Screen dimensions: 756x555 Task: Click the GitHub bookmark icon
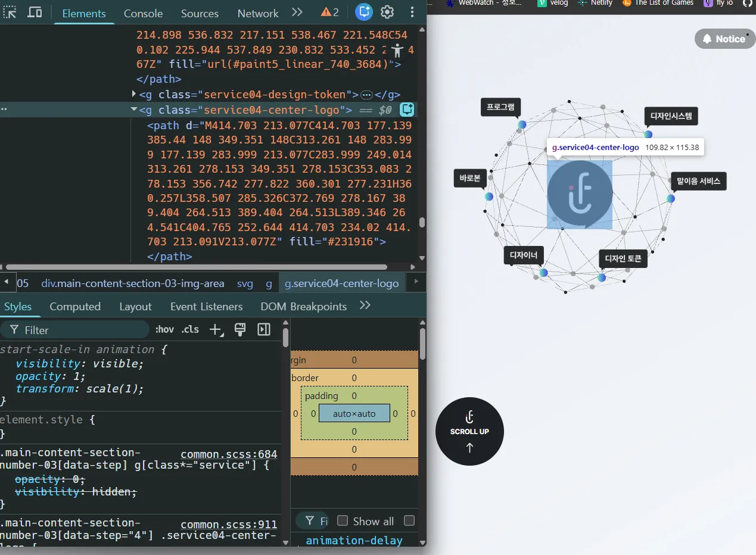pos(748,3)
